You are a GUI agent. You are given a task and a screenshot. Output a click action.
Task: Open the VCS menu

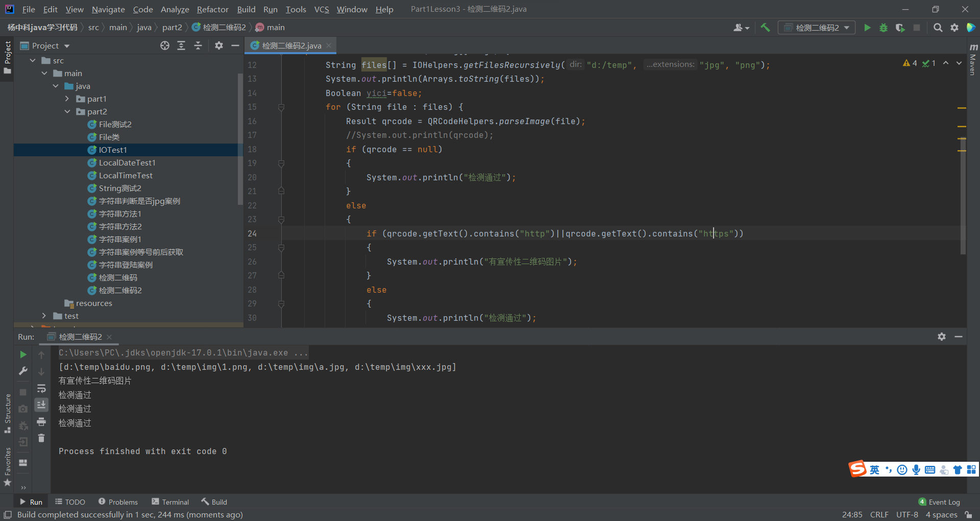tap(322, 9)
